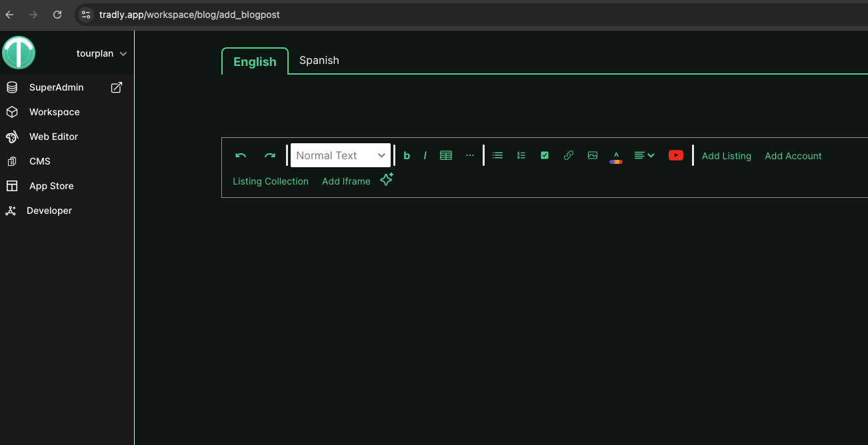Insert a numbered list

pos(521,155)
